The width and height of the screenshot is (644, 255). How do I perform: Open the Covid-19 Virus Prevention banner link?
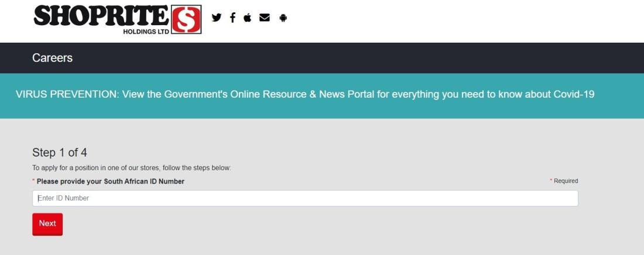pyautogui.click(x=305, y=94)
